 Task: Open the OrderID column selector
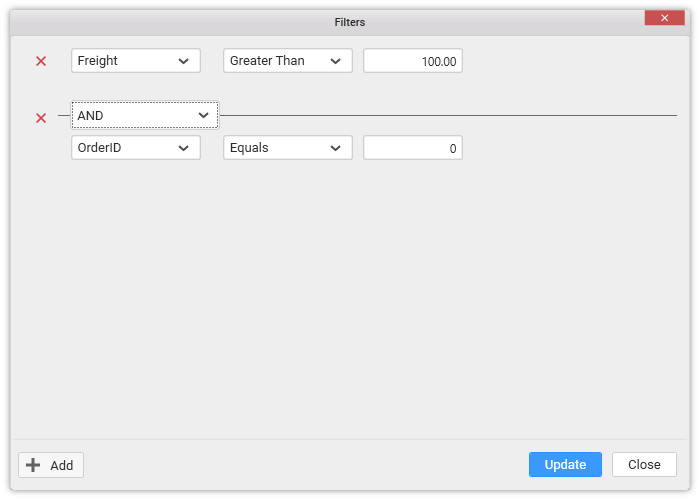[x=135, y=148]
